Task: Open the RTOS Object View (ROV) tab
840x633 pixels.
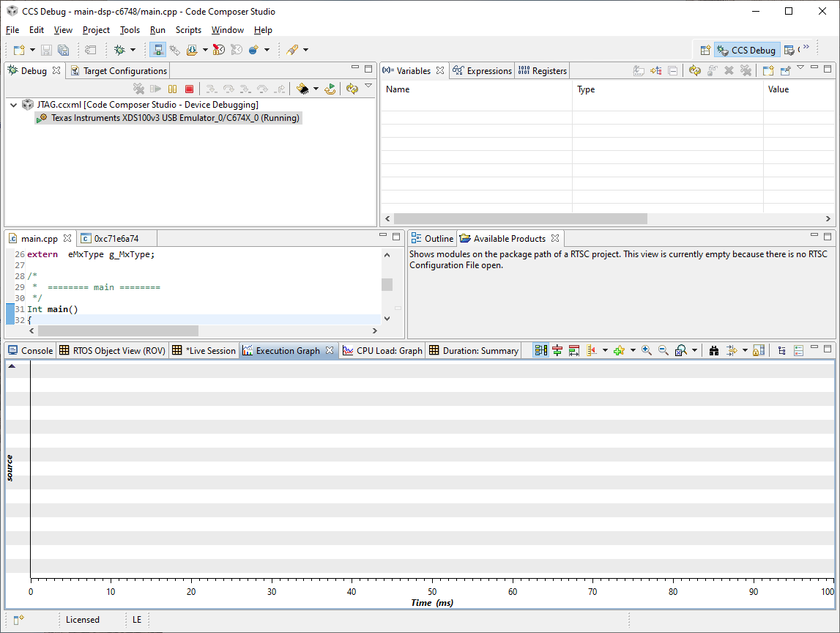Action: 113,350
